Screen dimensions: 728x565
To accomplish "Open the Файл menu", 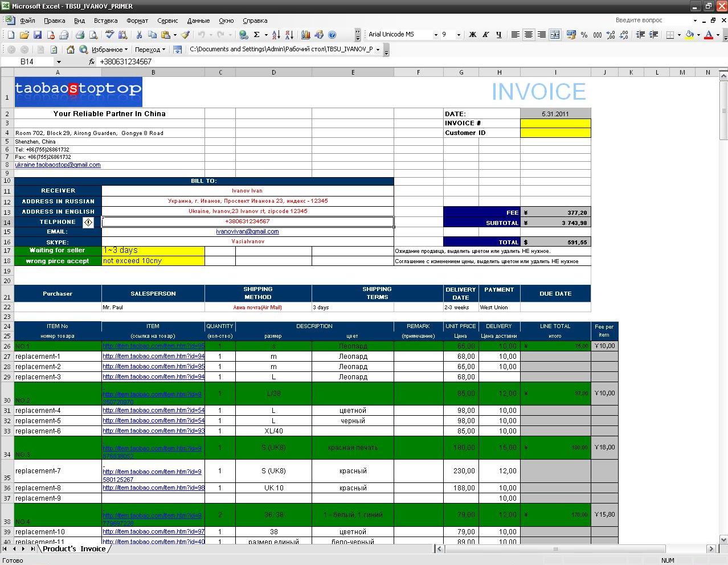I will coord(27,21).
